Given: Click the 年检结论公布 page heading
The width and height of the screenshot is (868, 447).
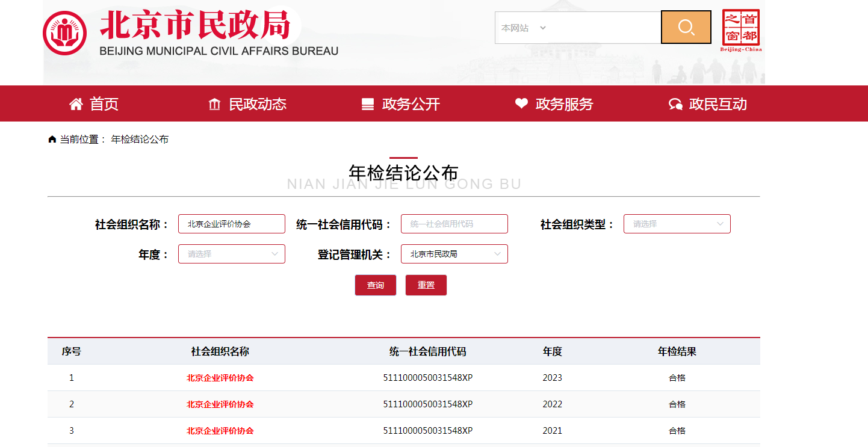Looking at the screenshot, I should [403, 173].
